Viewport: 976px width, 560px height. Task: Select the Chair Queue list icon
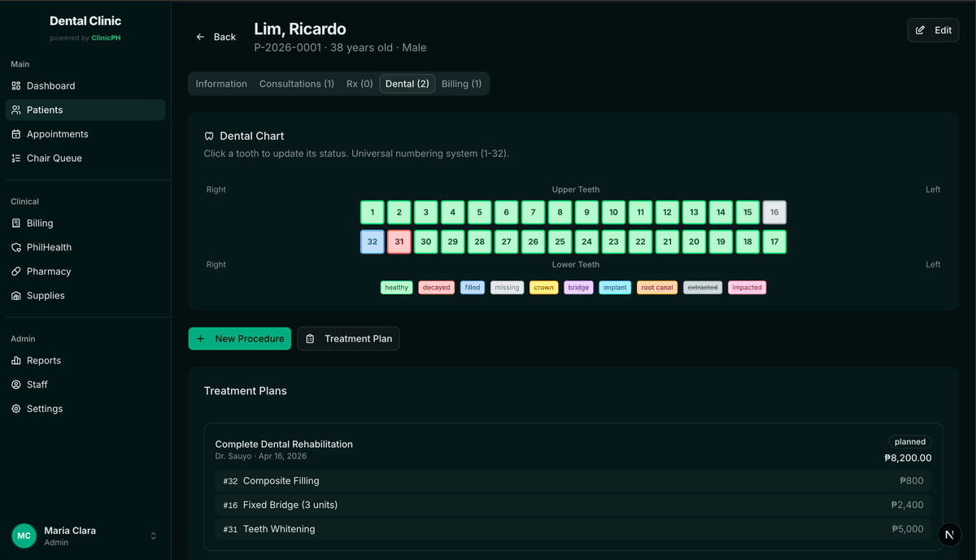tap(16, 158)
